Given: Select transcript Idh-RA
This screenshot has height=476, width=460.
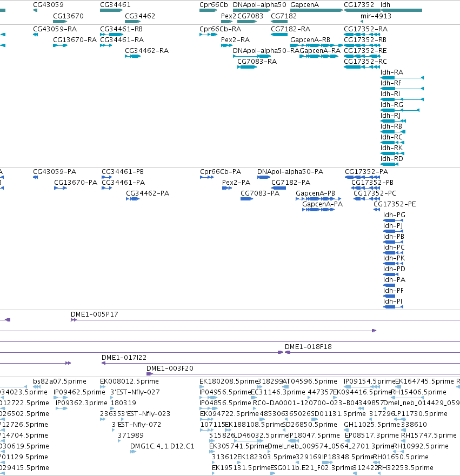Looking at the screenshot, I should (x=392, y=72).
